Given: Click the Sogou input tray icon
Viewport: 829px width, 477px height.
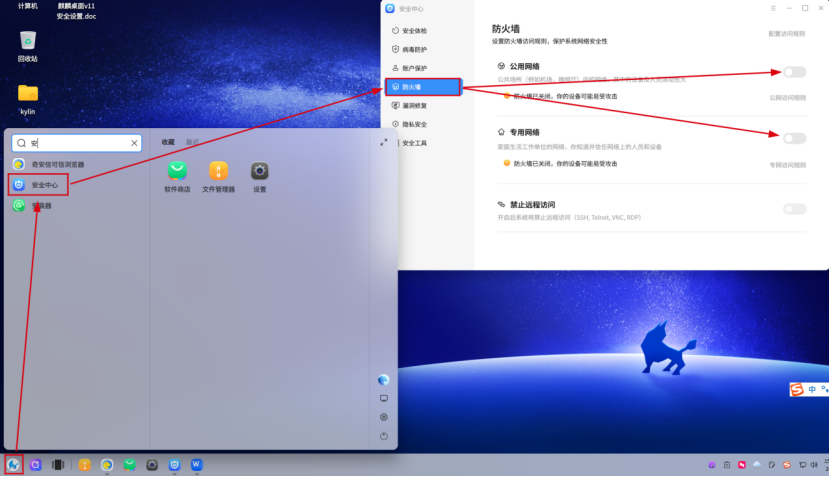Looking at the screenshot, I should tap(787, 465).
